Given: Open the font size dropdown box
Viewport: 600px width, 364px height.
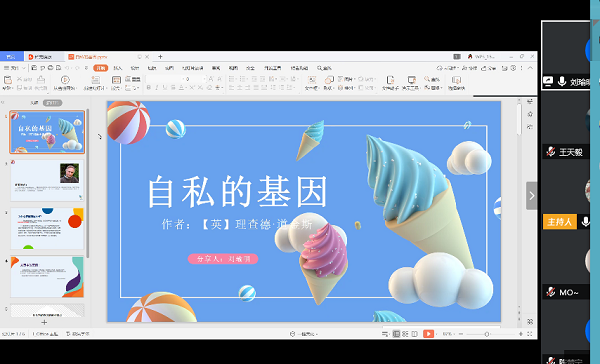Looking at the screenshot, I should pyautogui.click(x=194, y=79).
